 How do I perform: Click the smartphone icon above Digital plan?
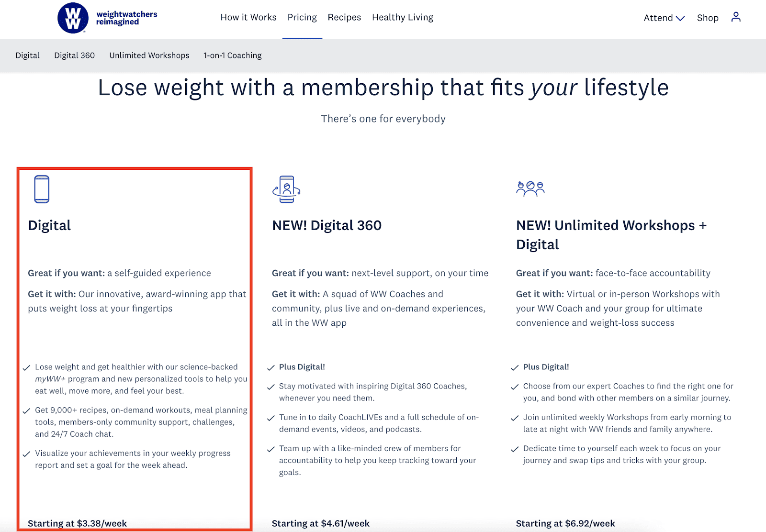coord(42,188)
